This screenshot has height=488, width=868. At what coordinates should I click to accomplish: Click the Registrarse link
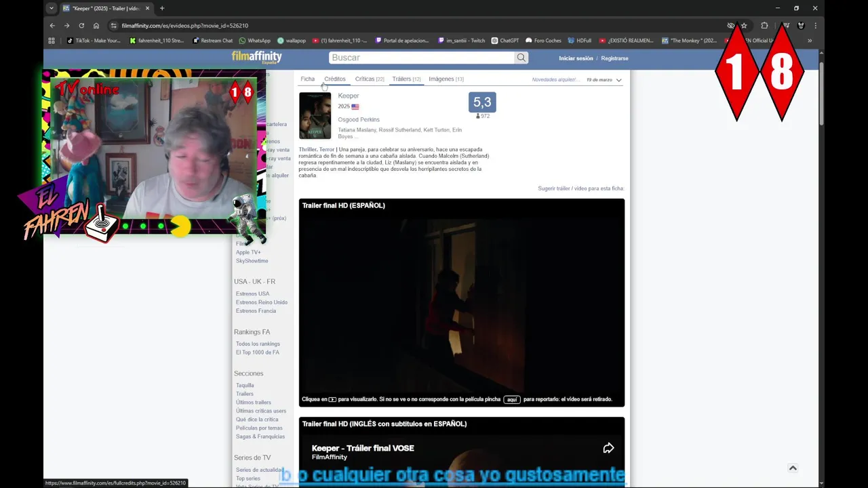click(614, 58)
